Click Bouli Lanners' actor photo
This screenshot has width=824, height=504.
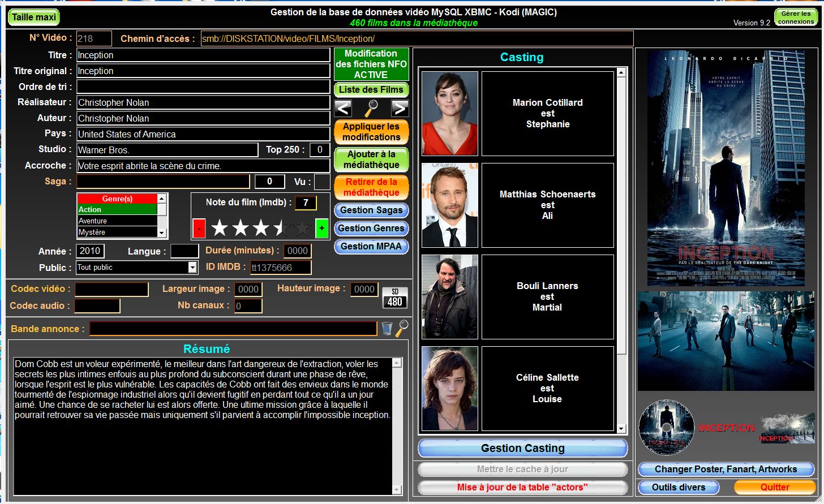(450, 296)
